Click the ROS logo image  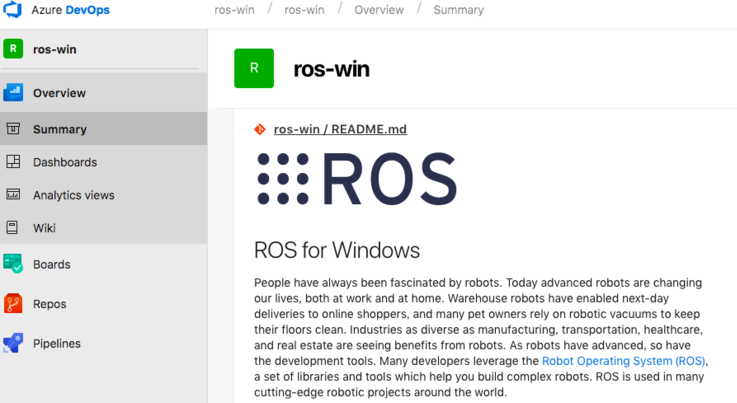357,179
